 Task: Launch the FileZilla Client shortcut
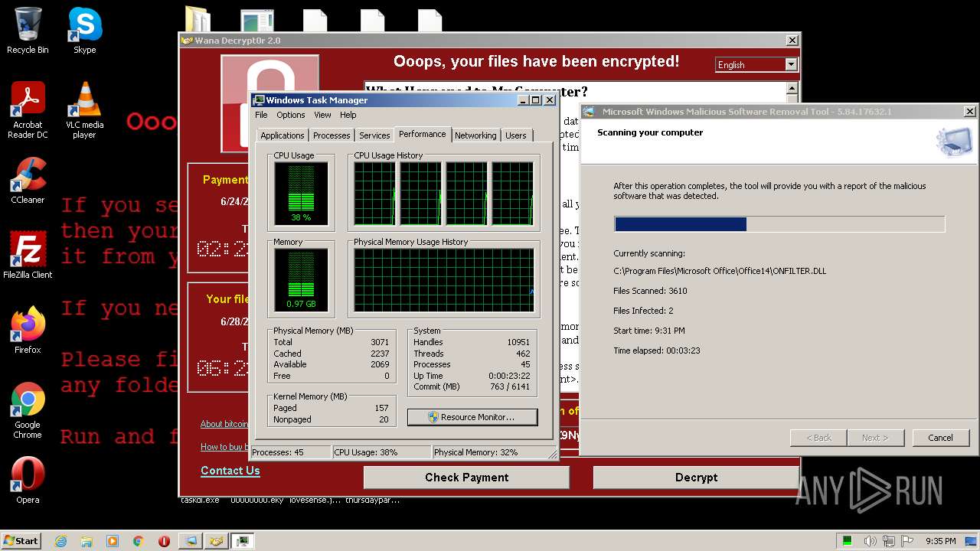coord(28,256)
